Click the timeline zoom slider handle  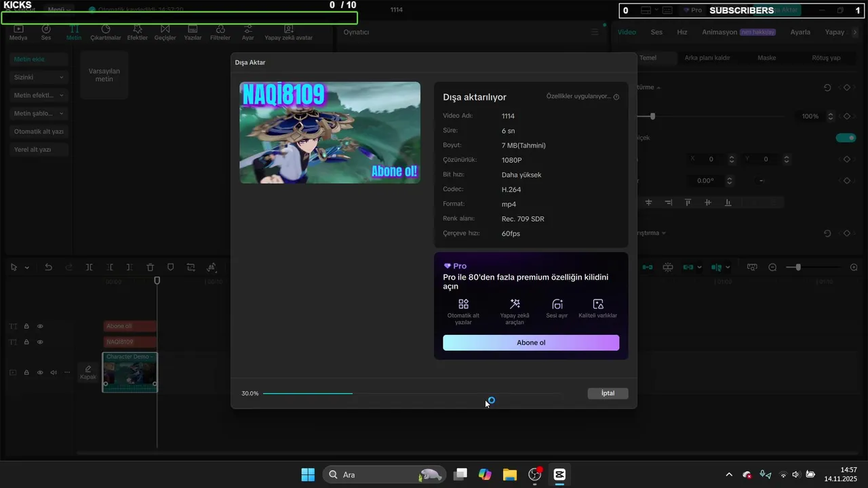798,268
